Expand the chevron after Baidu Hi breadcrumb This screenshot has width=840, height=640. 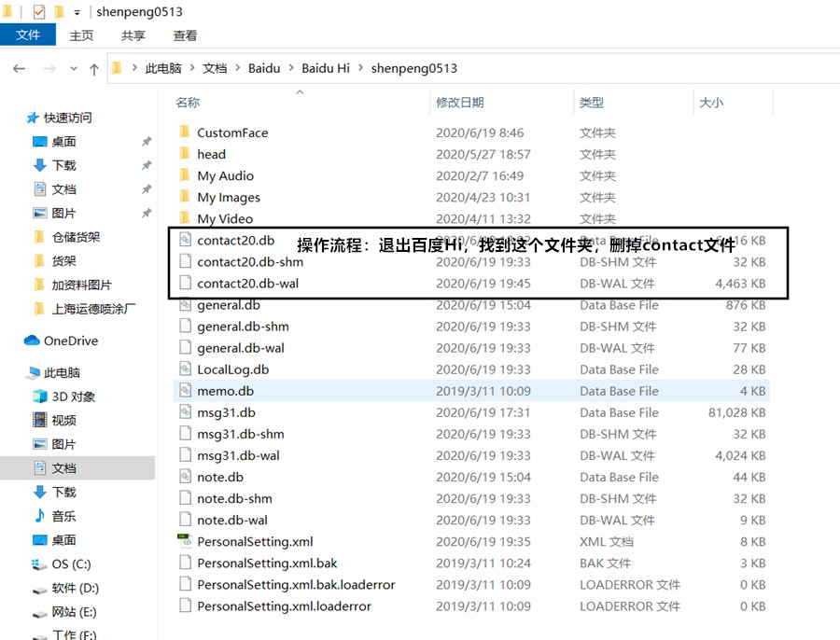click(360, 68)
